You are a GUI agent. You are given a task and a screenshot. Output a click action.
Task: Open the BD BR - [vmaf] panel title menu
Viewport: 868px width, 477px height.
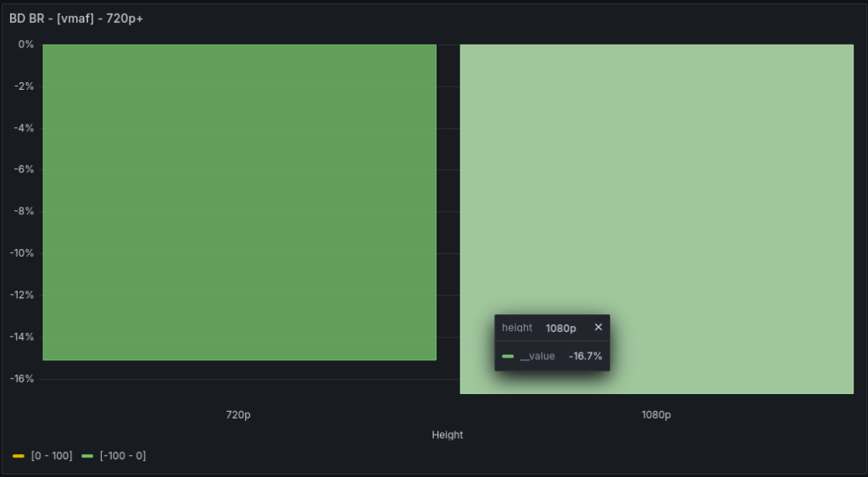[x=76, y=18]
